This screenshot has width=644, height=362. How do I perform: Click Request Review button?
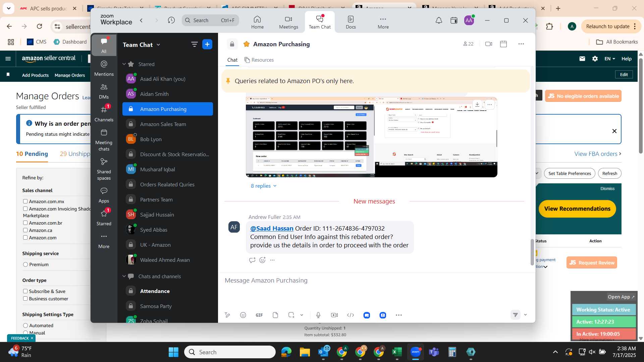592,263
